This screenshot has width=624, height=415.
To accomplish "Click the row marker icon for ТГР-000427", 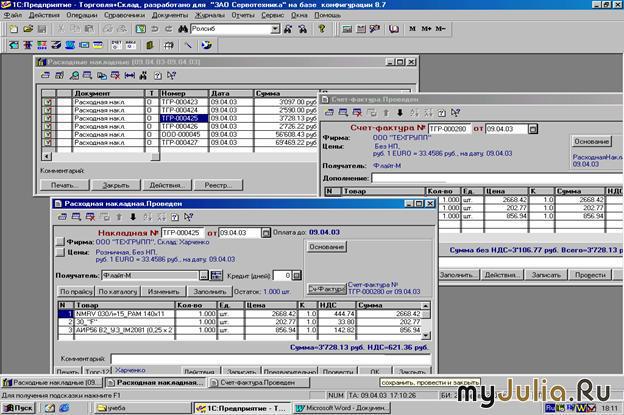I will (48, 142).
